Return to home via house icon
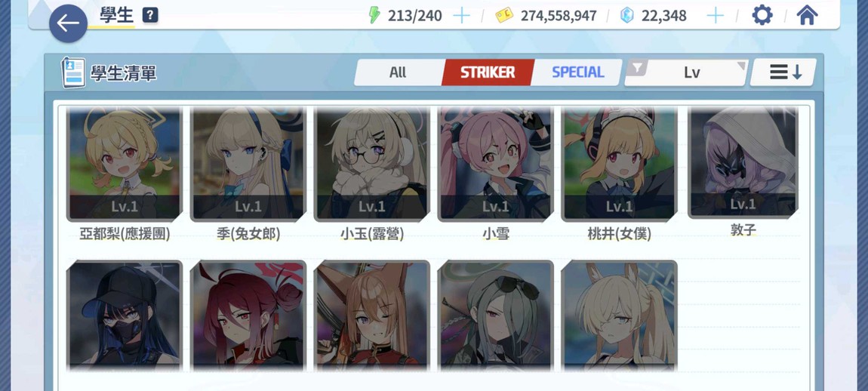 pyautogui.click(x=807, y=15)
